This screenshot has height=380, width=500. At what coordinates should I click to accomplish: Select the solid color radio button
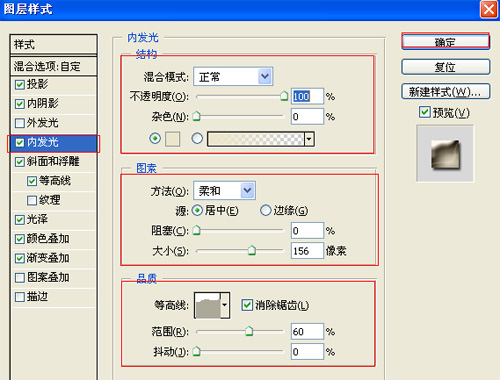pyautogui.click(x=155, y=138)
